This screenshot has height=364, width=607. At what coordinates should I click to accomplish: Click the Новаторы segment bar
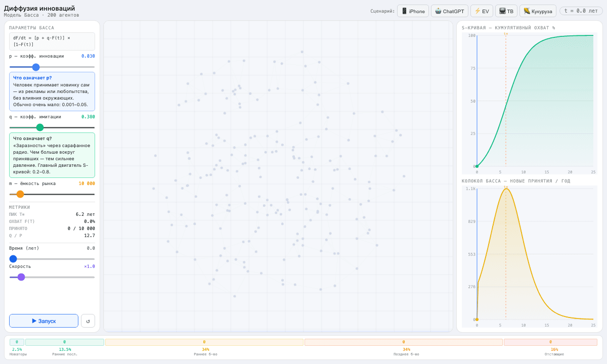point(17,342)
